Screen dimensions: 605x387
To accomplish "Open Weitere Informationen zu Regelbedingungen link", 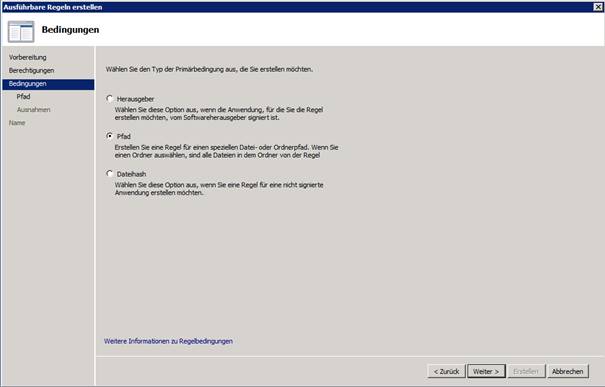I will [x=168, y=341].
